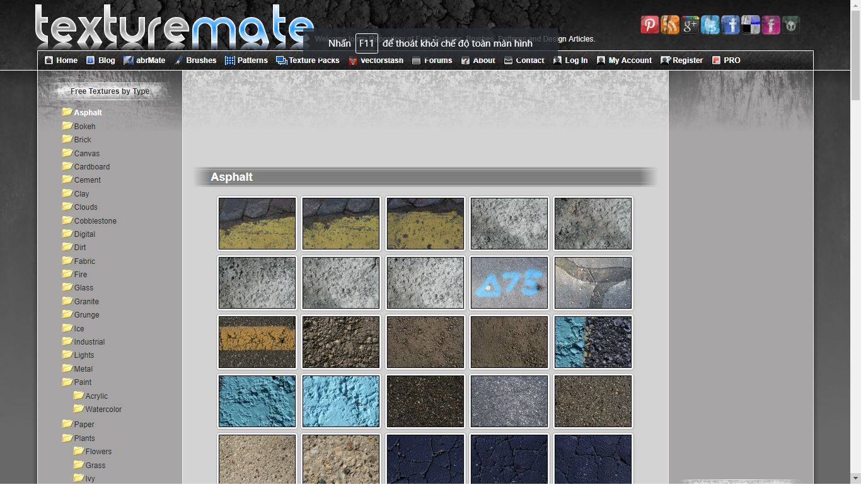Viewport: 861px width, 504px height.
Task: Click the page scrollbar up arrow
Action: 856,5
